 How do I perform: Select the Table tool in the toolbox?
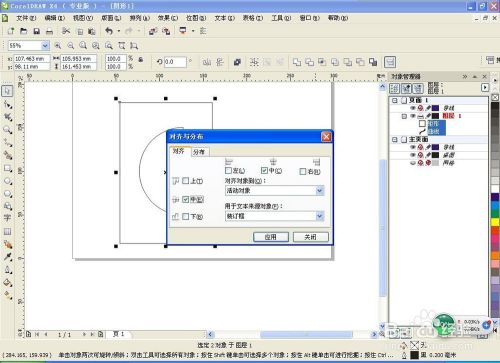tap(7, 231)
